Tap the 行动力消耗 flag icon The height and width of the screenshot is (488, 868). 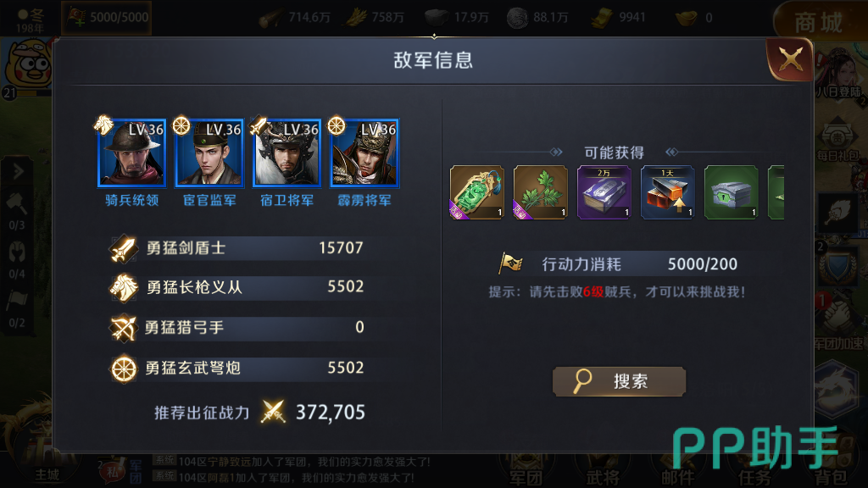510,263
